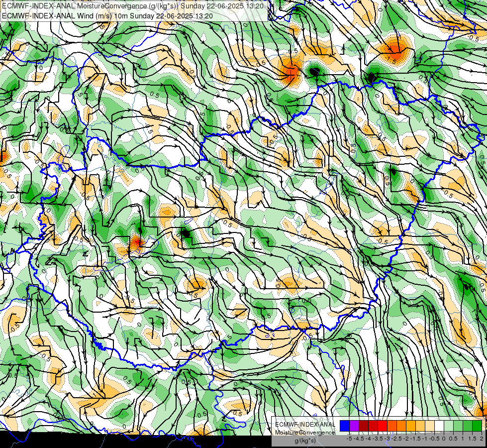Click the legend unit g/(kg*s)
Viewport: 487px width, 448px height.
[x=305, y=441]
